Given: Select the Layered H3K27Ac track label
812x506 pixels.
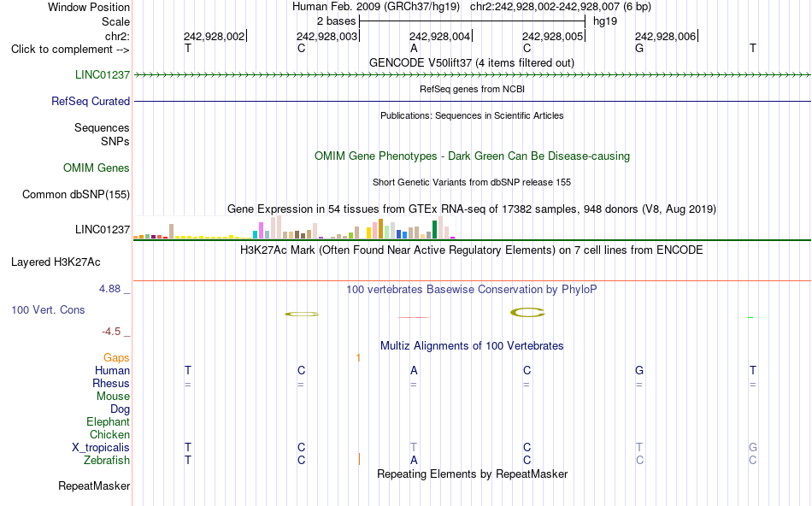Looking at the screenshot, I should (x=56, y=262).
